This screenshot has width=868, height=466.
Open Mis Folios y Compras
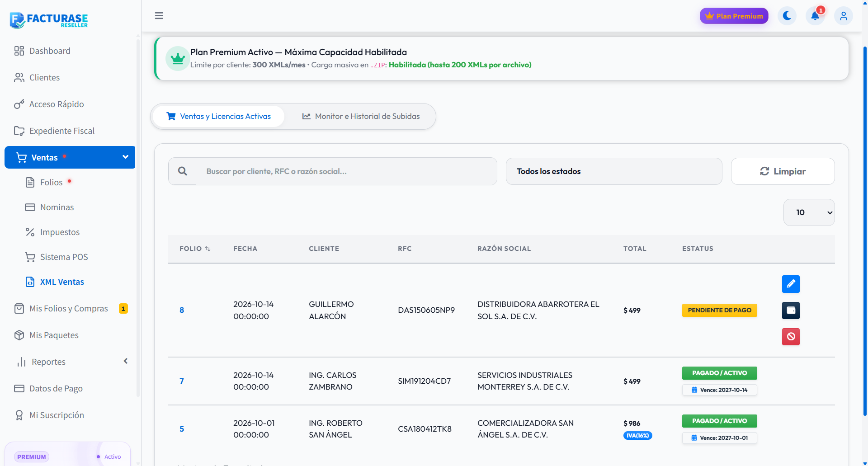[70, 309]
